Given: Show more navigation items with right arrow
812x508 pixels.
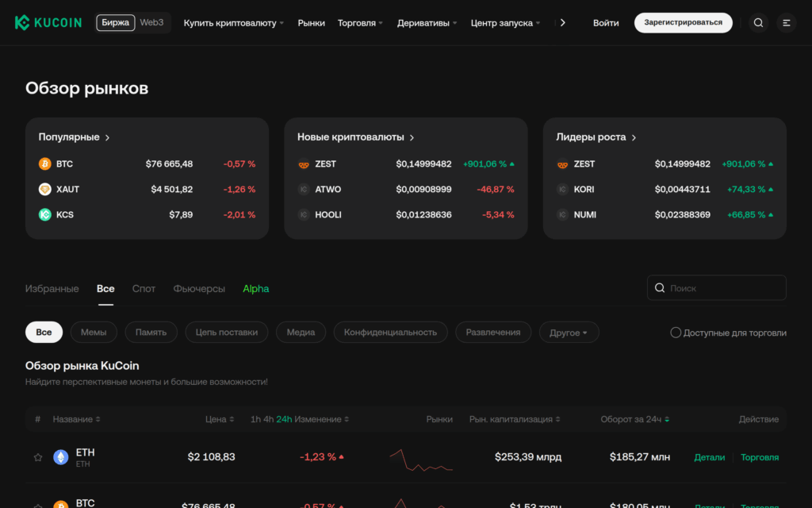Looking at the screenshot, I should (563, 22).
